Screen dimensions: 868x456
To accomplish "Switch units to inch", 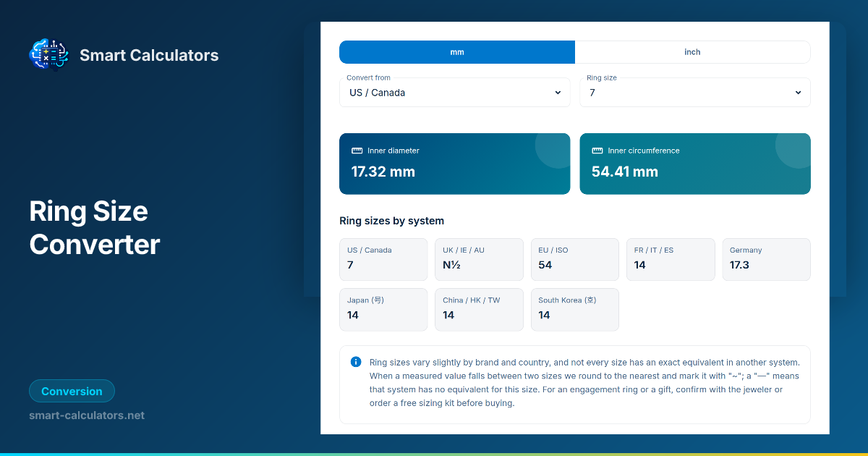I will 692,52.
